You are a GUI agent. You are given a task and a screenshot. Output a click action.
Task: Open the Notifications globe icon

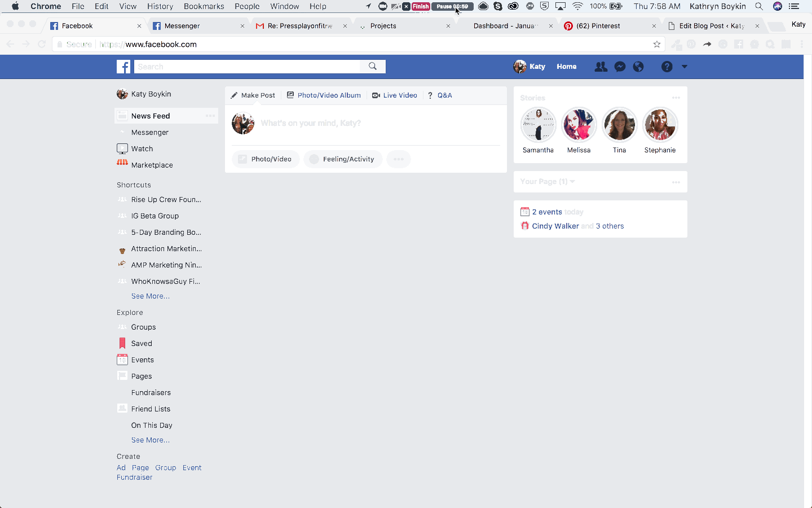(x=638, y=67)
